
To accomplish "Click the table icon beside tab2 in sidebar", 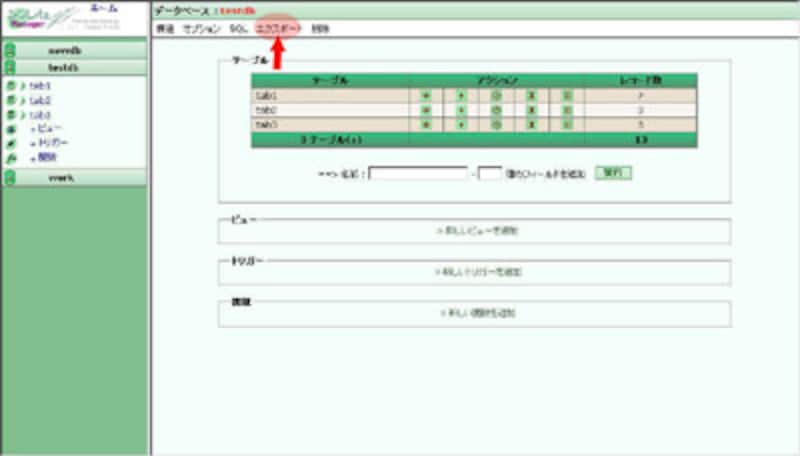I will click(x=11, y=100).
